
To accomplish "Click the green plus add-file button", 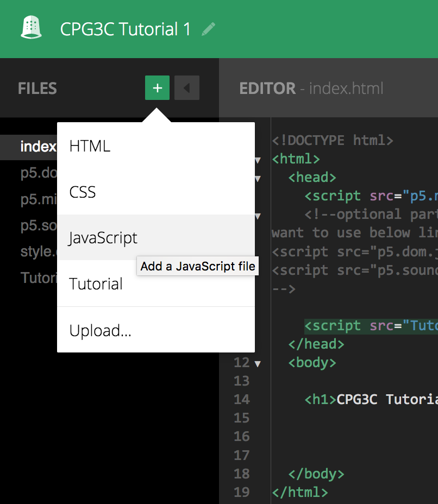I will click(x=157, y=88).
